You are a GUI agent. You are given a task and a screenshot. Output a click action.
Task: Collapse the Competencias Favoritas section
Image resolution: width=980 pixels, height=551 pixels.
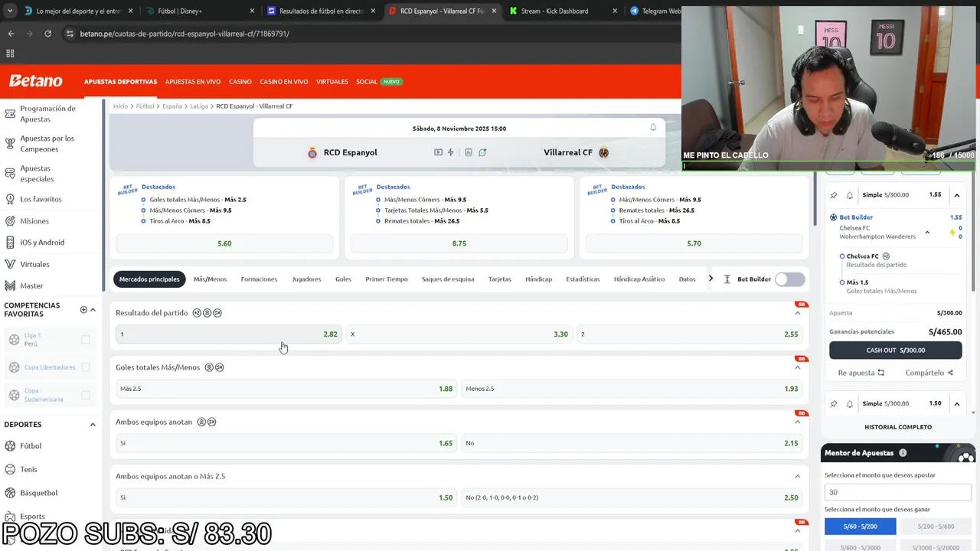coord(93,309)
